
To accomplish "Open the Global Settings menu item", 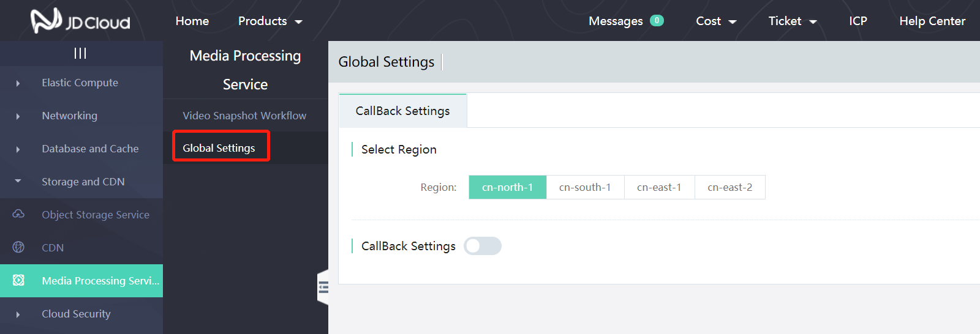I will 219,148.
